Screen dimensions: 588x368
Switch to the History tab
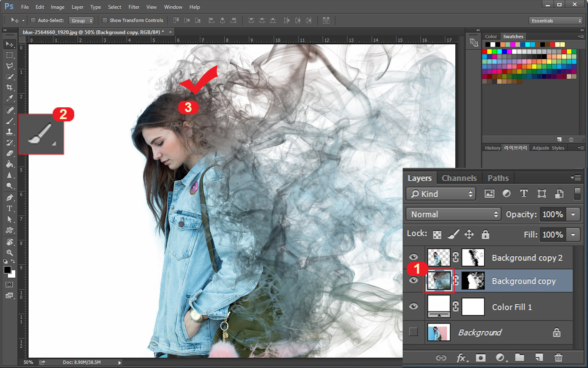[493, 148]
